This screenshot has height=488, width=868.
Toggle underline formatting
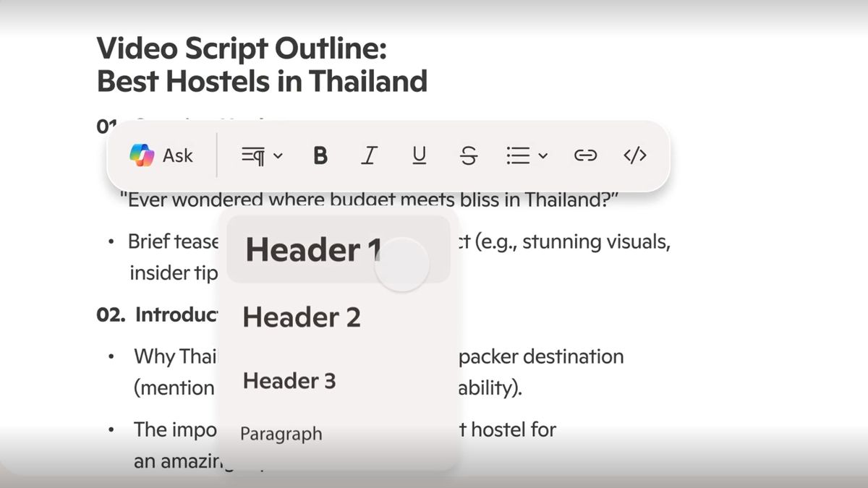pyautogui.click(x=419, y=155)
